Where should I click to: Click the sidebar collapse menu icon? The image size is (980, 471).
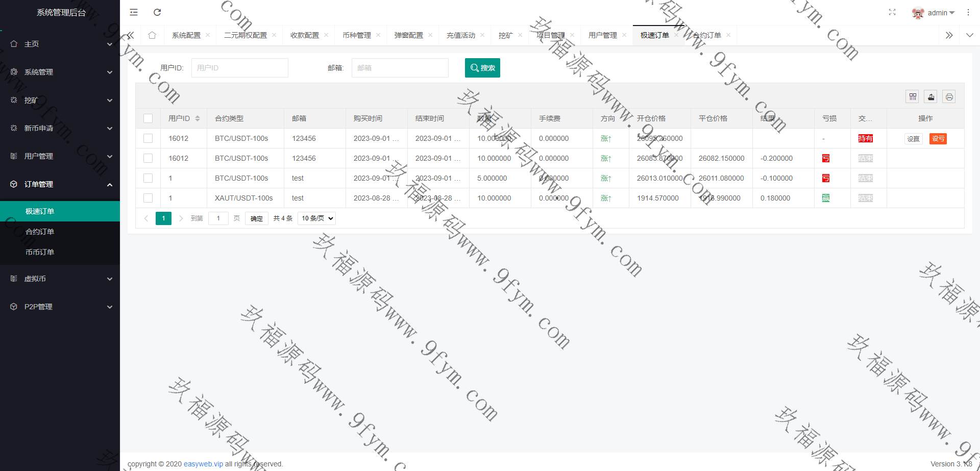pyautogui.click(x=134, y=12)
